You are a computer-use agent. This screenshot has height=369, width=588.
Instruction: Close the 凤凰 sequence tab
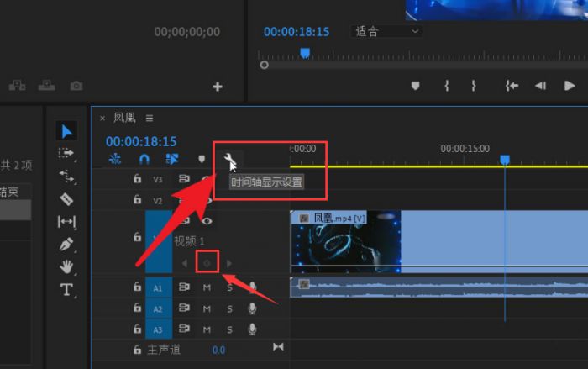(x=102, y=118)
